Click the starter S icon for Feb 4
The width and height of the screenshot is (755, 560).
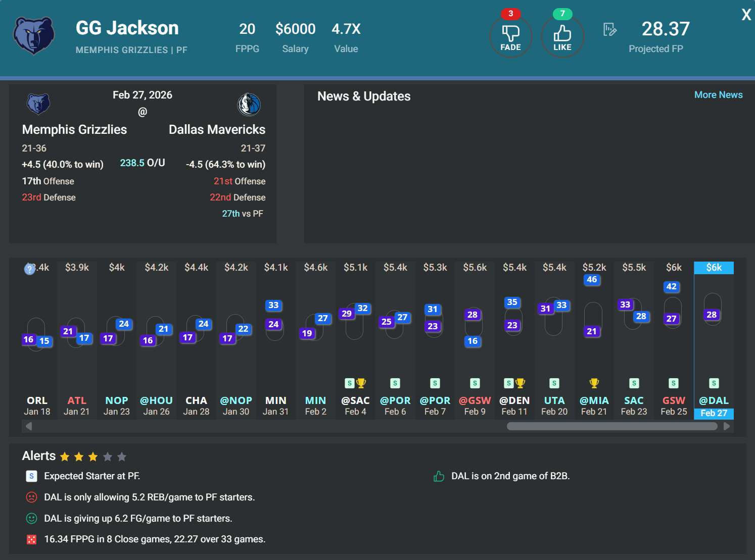(x=349, y=383)
